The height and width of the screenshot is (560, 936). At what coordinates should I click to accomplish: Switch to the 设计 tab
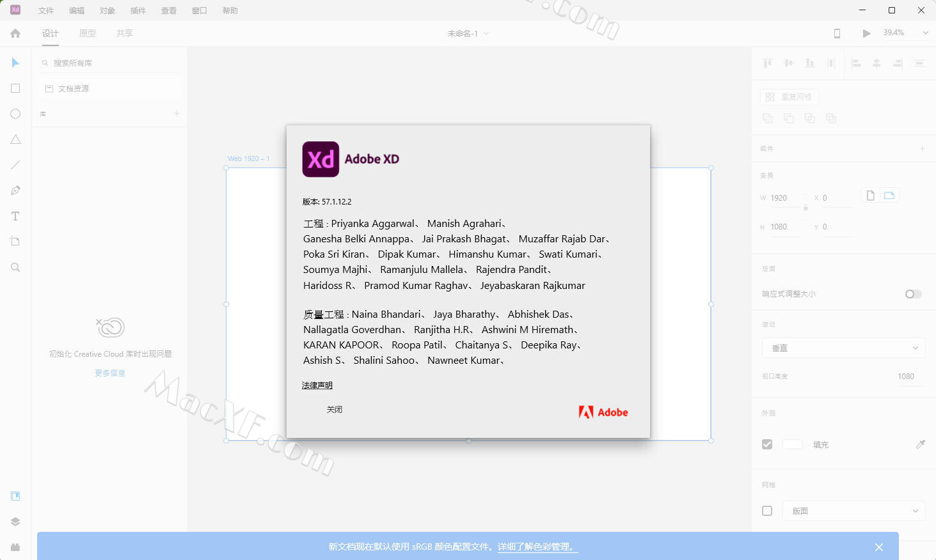51,33
